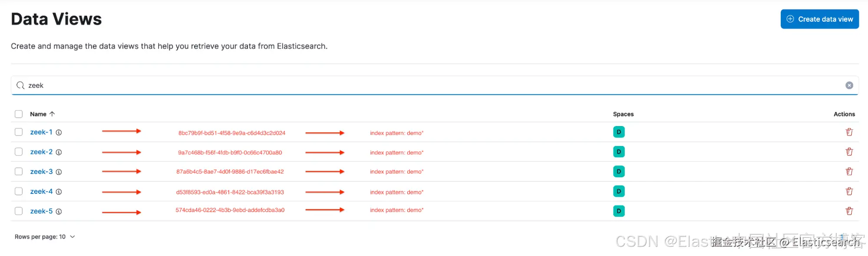Viewport: 868px width, 256px height.
Task: Toggle checkbox for the zeek-3 row
Action: [19, 172]
